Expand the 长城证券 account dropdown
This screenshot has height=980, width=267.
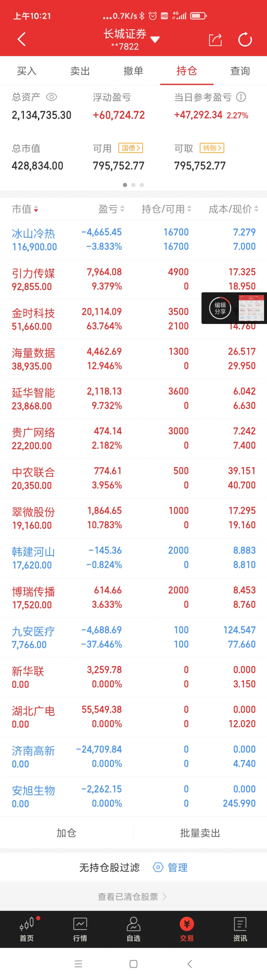click(155, 40)
